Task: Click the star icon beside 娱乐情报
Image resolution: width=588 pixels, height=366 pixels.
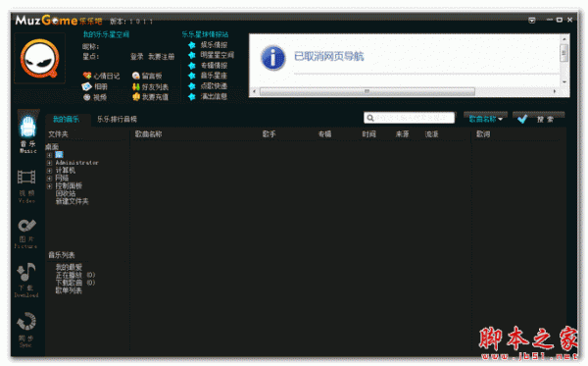Action: coord(192,45)
